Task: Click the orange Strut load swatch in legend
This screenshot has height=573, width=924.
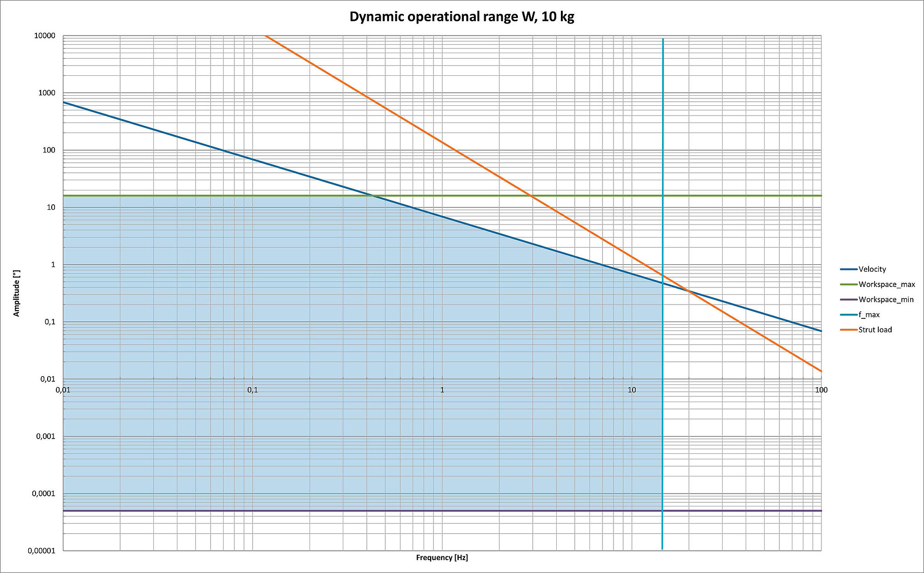Action: click(x=849, y=330)
